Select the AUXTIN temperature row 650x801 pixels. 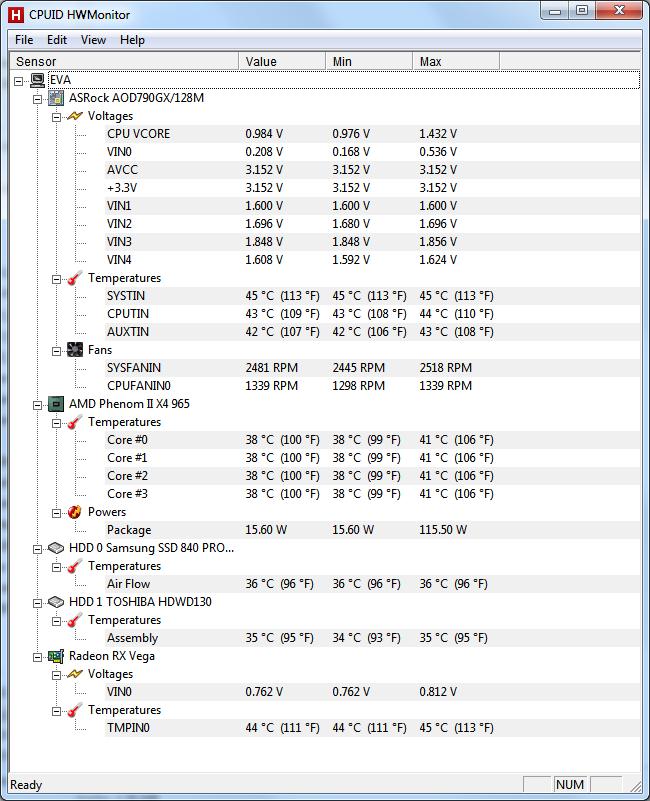tap(372, 332)
